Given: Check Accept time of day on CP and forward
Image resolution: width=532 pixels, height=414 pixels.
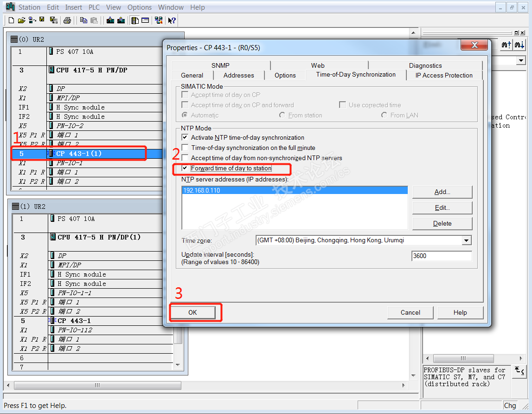Looking at the screenshot, I should [x=185, y=105].
